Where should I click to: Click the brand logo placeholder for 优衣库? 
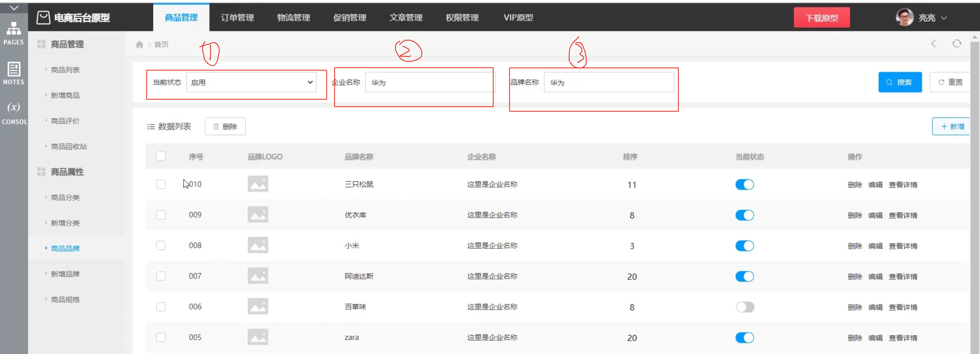[x=258, y=214]
